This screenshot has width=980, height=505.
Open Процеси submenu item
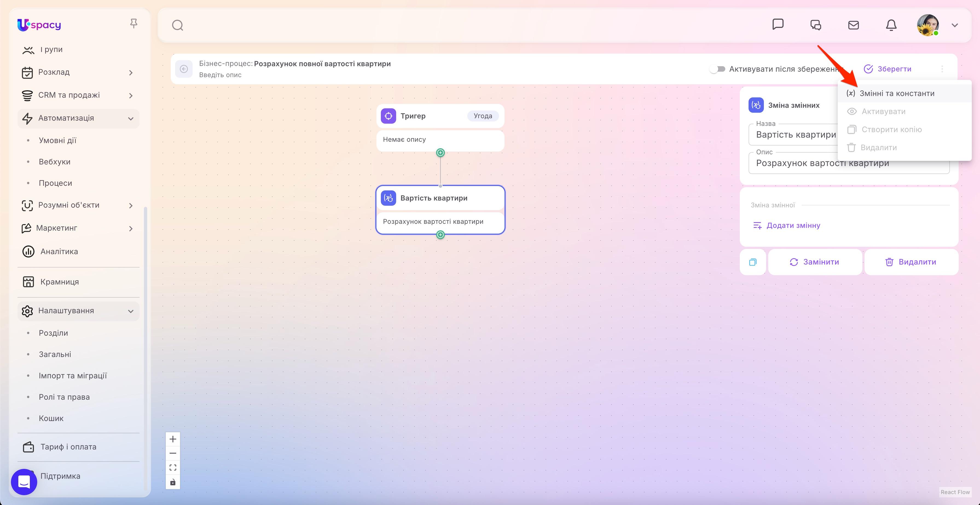tap(55, 183)
